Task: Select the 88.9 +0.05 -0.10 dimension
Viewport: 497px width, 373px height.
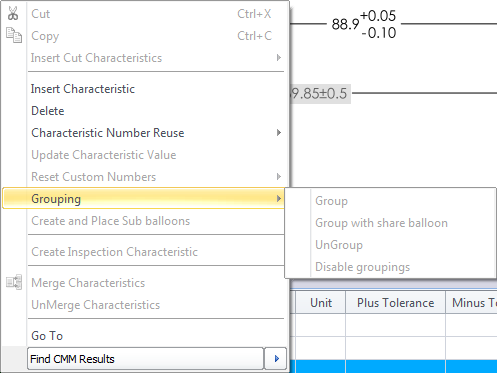Action: tap(364, 24)
